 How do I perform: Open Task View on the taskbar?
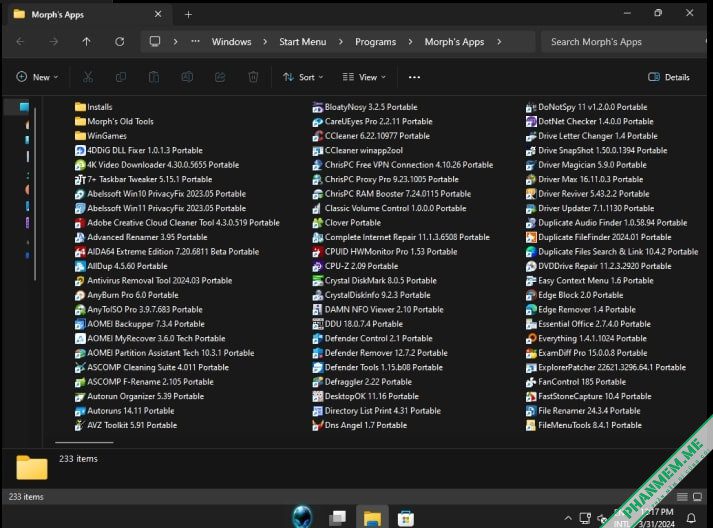point(337,518)
